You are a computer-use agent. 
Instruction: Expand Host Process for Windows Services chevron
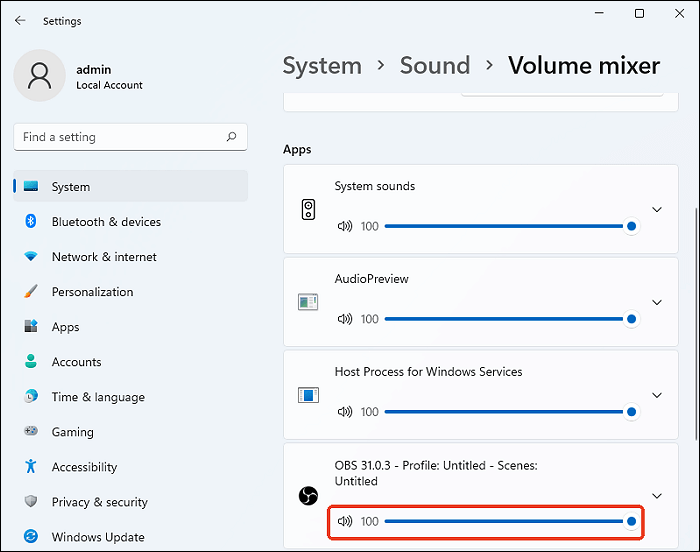click(657, 395)
